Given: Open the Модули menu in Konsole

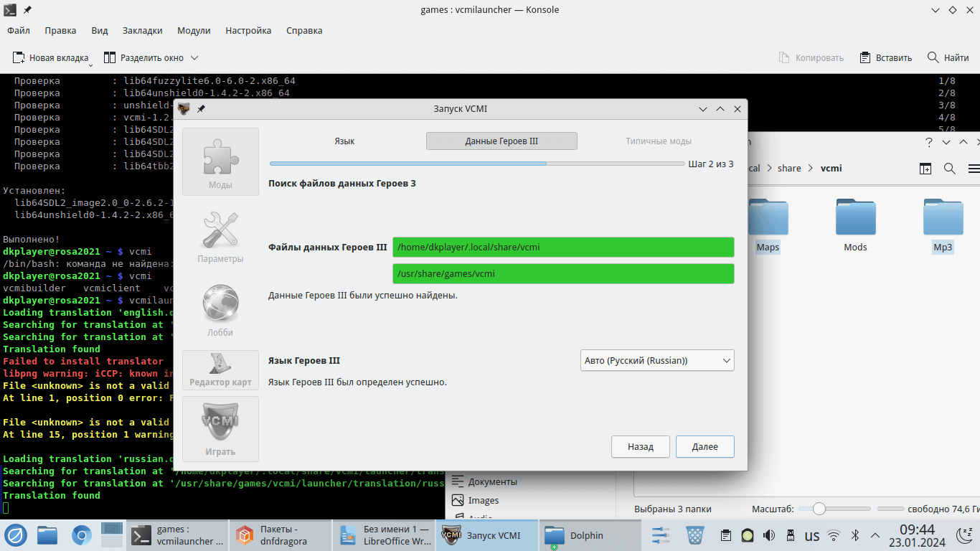Looking at the screenshot, I should [194, 31].
